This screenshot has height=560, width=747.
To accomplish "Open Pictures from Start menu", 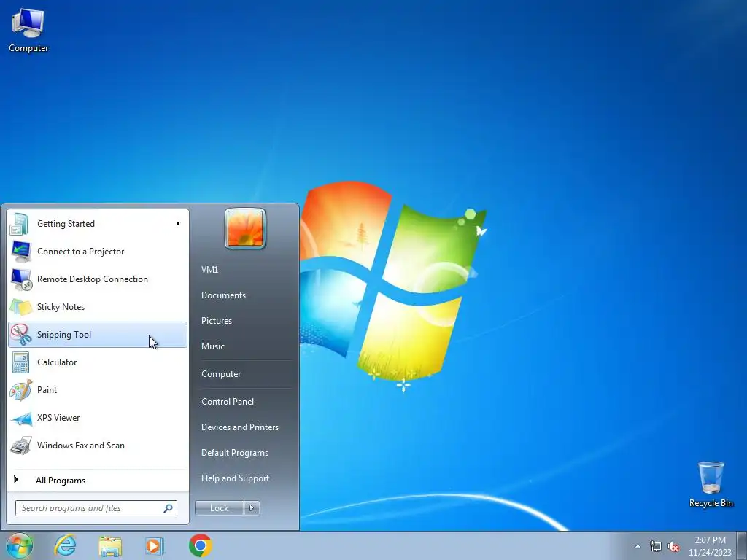I will [216, 321].
